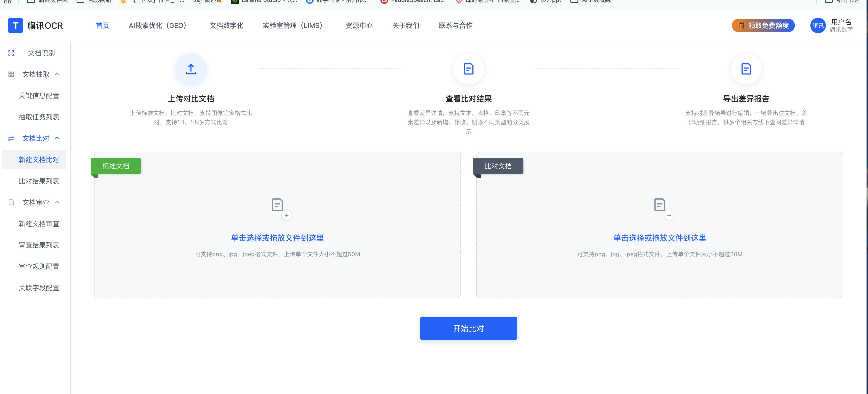The image size is (868, 394).
Task: Open the 文档数字化 navigation menu
Action: click(x=226, y=26)
